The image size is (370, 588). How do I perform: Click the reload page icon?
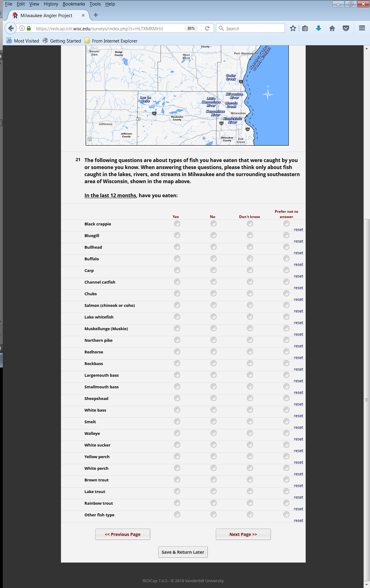(207, 28)
